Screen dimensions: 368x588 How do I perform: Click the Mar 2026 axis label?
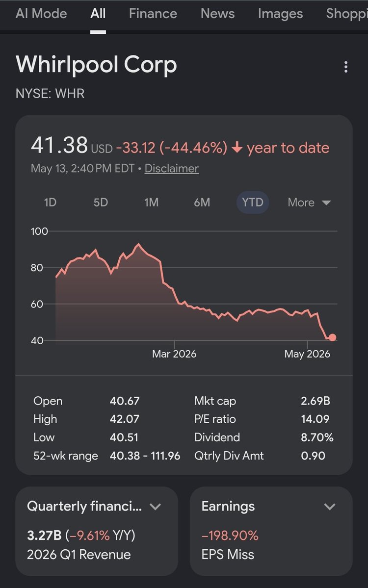coord(174,354)
